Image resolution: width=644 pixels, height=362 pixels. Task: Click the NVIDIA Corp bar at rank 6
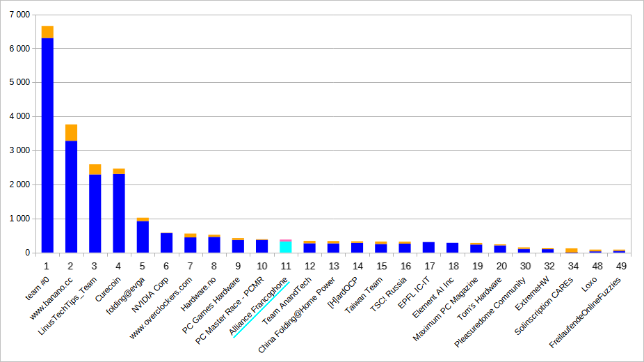pos(166,243)
